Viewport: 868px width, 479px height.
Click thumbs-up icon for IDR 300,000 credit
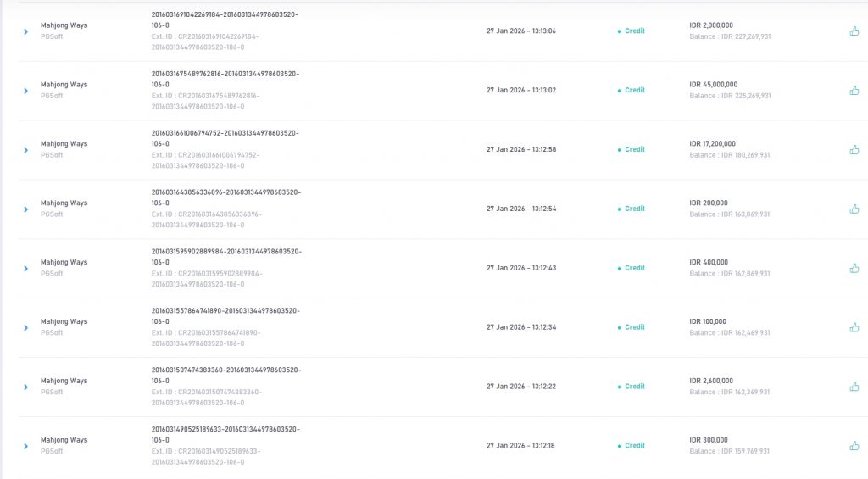tap(854, 446)
